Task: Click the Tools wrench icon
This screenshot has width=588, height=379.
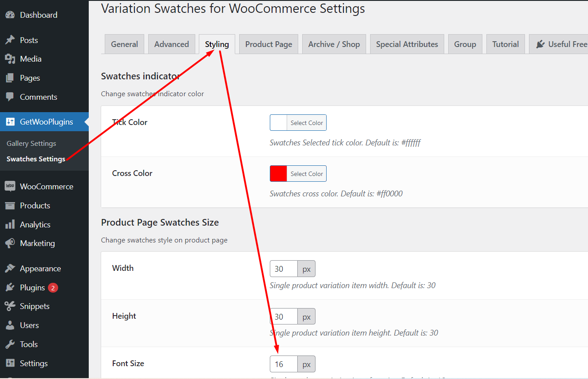Action: coord(10,344)
